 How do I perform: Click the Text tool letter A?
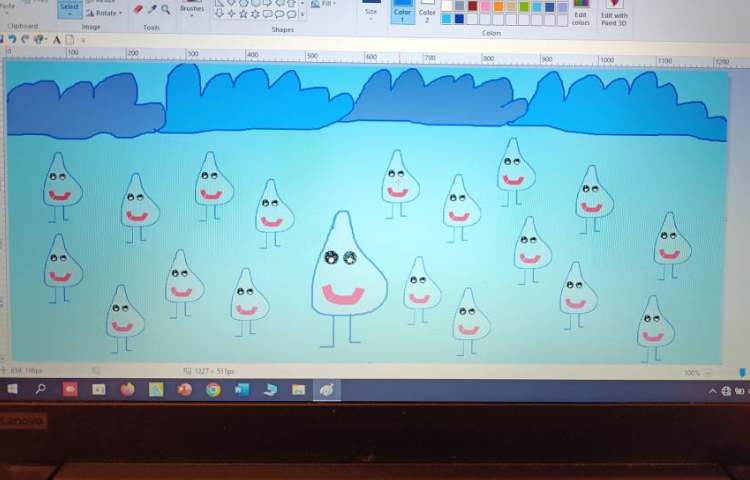(x=56, y=40)
